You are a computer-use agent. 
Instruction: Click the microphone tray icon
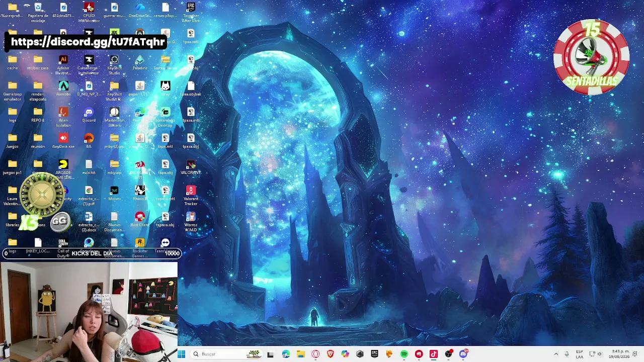tap(567, 354)
